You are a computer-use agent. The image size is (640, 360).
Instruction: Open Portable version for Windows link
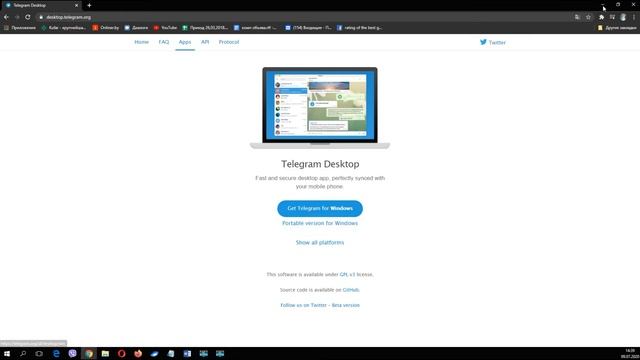coord(320,223)
